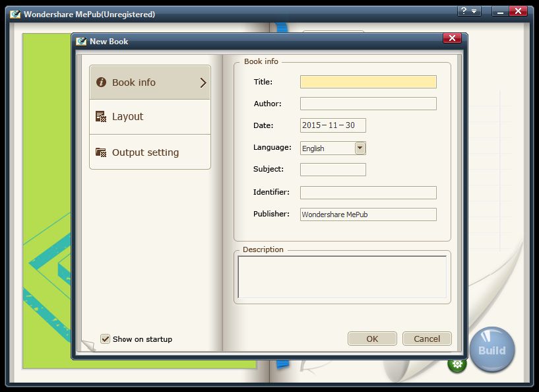
Task: Close the Wondershare MePub main window
Action: pos(518,11)
